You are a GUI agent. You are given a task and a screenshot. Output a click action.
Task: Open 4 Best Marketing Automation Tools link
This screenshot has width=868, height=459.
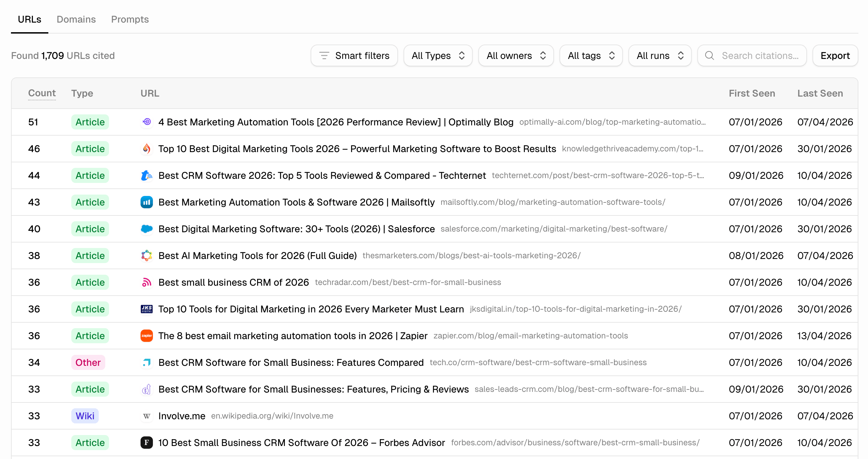(x=336, y=122)
